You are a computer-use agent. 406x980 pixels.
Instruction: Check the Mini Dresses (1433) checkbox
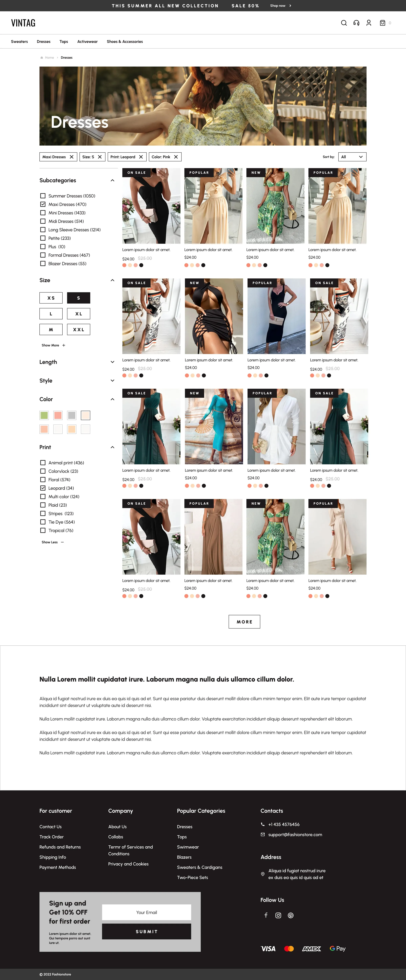pyautogui.click(x=43, y=213)
